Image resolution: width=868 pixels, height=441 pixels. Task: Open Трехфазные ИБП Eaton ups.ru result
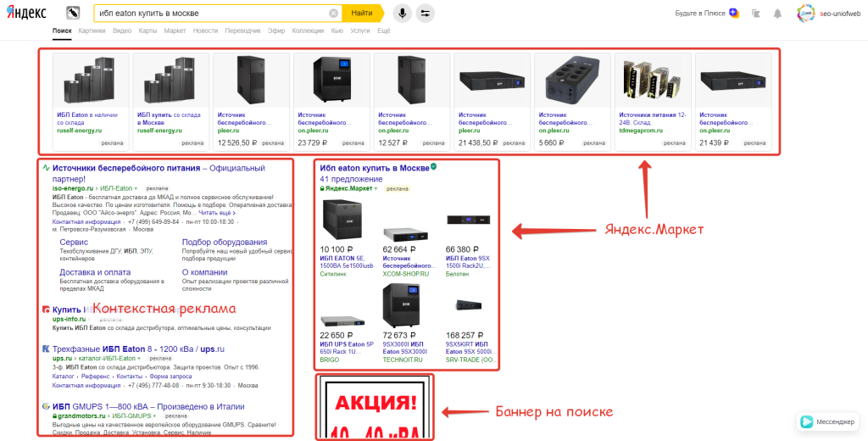pos(138,349)
